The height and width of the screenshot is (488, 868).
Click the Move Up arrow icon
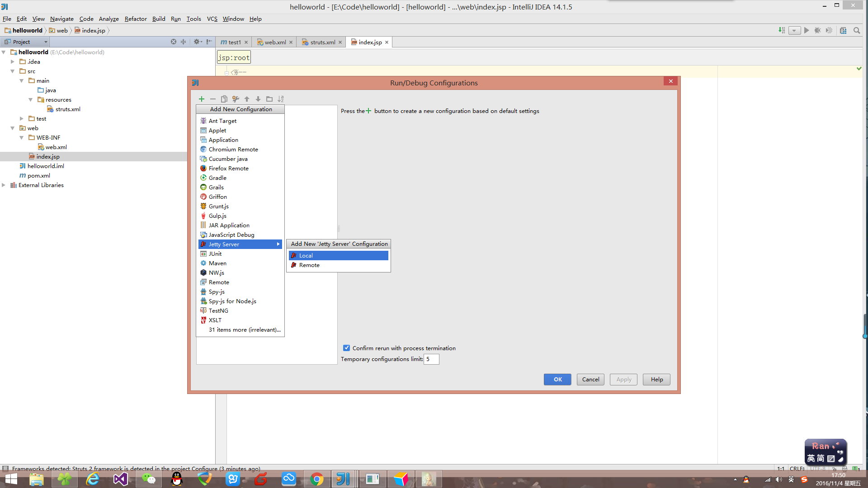(x=247, y=99)
